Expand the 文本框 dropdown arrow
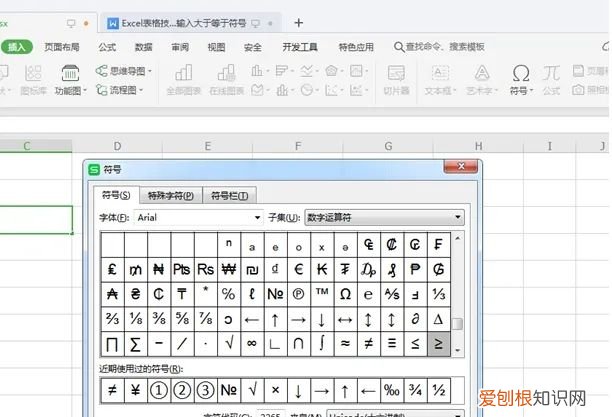 click(454, 91)
